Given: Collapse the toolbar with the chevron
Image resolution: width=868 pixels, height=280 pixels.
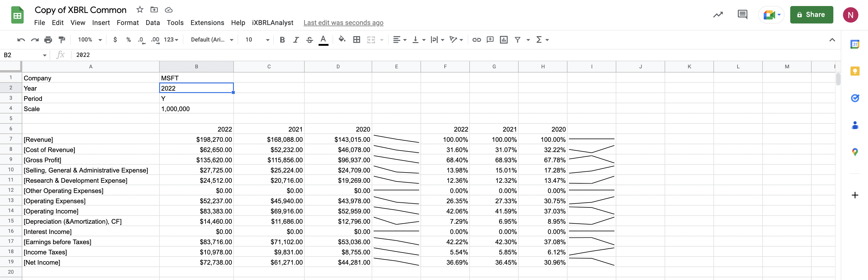Looking at the screenshot, I should [x=832, y=39].
